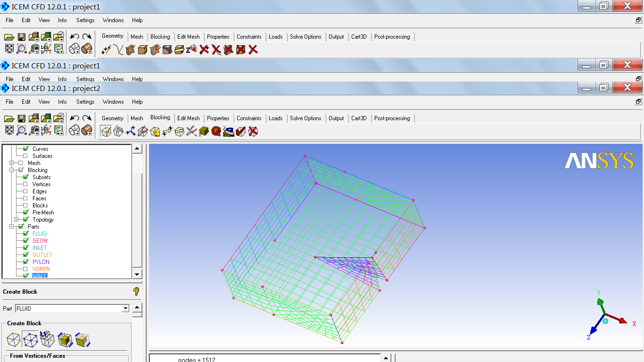Expand the Topology tree node
Screen dimensions: 644x362
[x=17, y=220]
